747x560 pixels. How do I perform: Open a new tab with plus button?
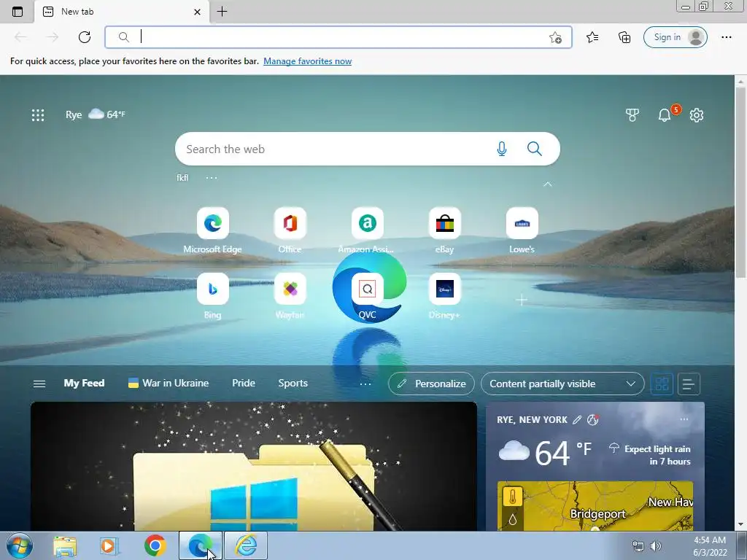click(x=222, y=12)
